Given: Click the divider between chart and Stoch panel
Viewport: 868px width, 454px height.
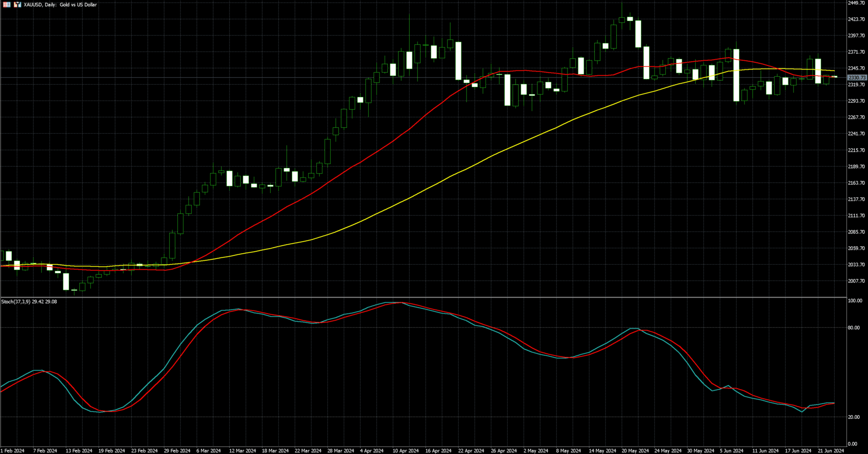Looking at the screenshot, I should [x=423, y=297].
